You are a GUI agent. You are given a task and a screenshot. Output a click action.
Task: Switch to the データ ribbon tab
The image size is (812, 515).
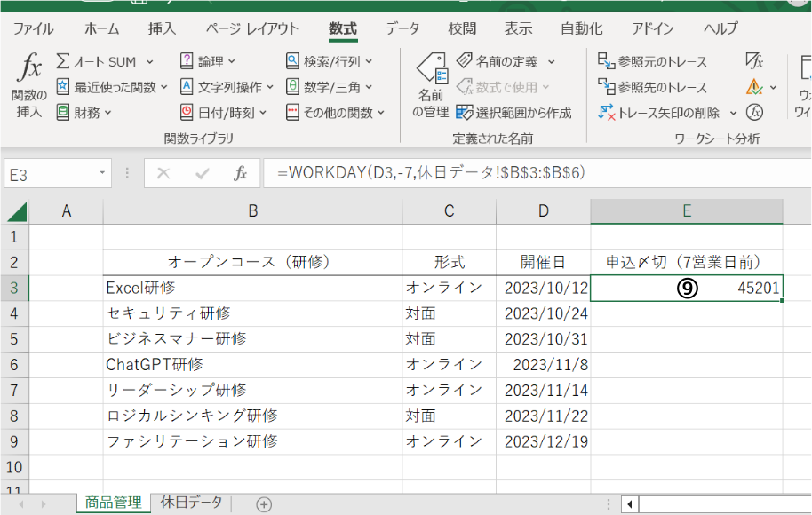(x=402, y=28)
